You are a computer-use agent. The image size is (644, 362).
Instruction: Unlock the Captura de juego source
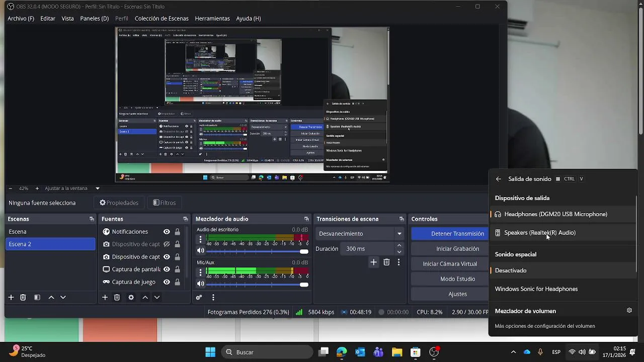177,282
